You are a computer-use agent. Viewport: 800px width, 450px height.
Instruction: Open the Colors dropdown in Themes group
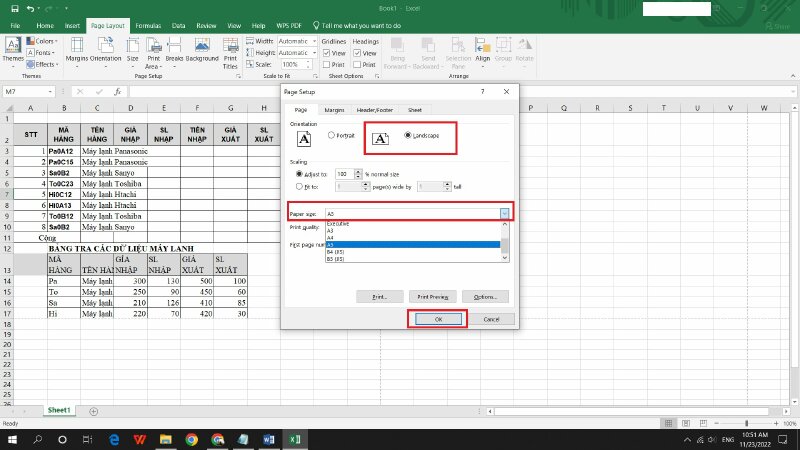click(x=44, y=41)
